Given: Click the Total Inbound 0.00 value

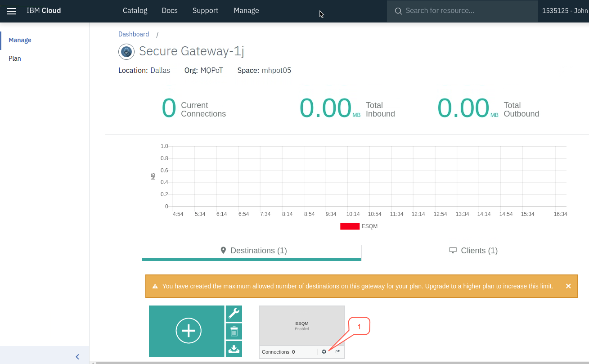Looking at the screenshot, I should tap(325, 109).
